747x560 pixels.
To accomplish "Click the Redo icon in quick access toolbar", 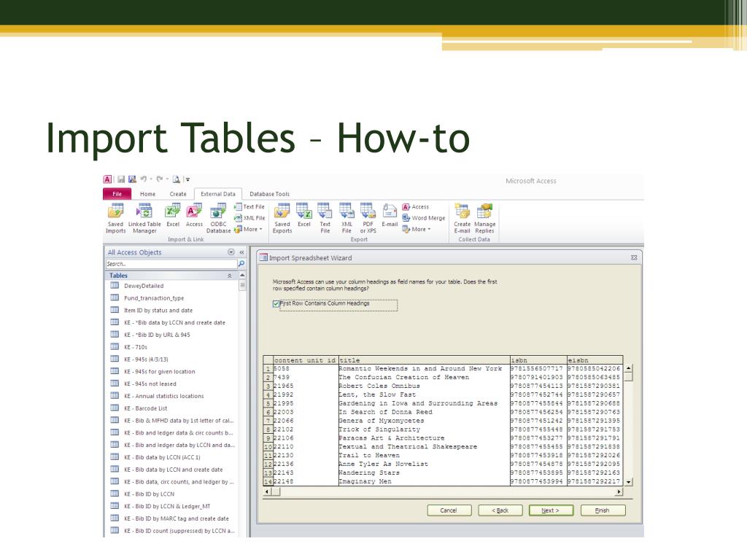I will (x=160, y=179).
